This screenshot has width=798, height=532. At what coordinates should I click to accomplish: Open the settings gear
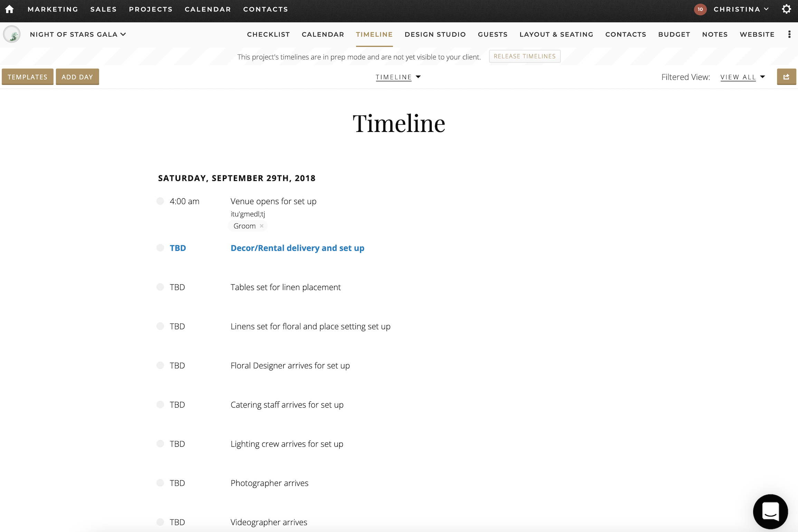[x=787, y=9]
